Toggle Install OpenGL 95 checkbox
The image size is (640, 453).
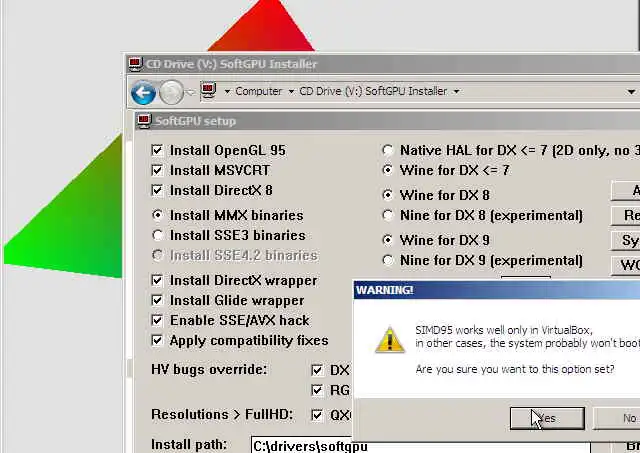tap(157, 150)
